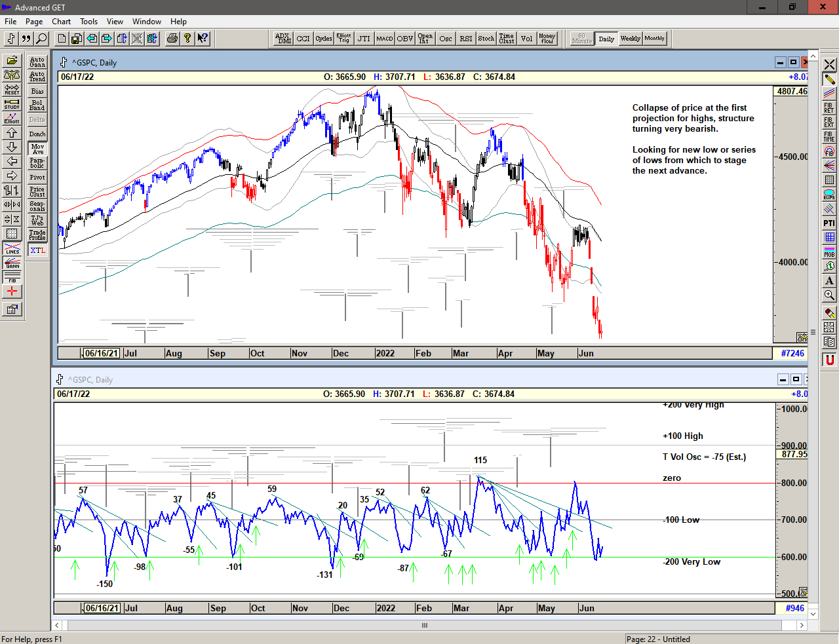
Task: Open the Tools menu
Action: (x=88, y=22)
